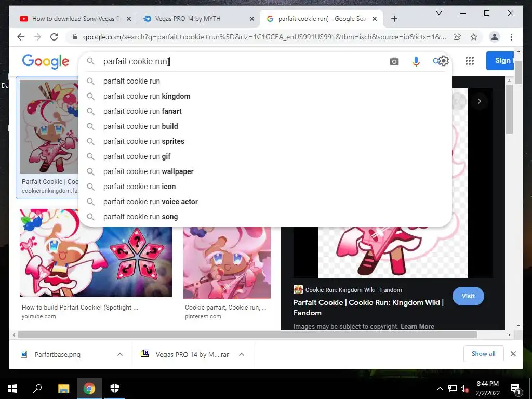
Task: Select suggestion 'parfait cookie run gif'
Action: pos(265,156)
